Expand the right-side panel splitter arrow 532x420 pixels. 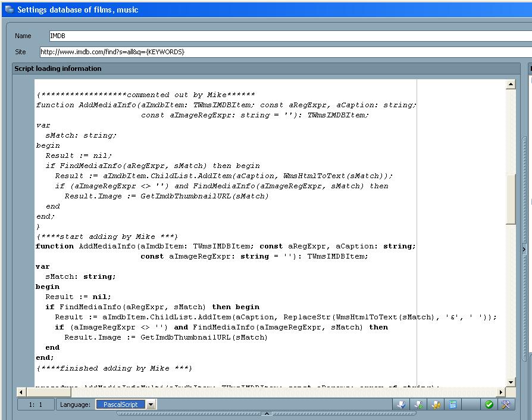coord(524,249)
